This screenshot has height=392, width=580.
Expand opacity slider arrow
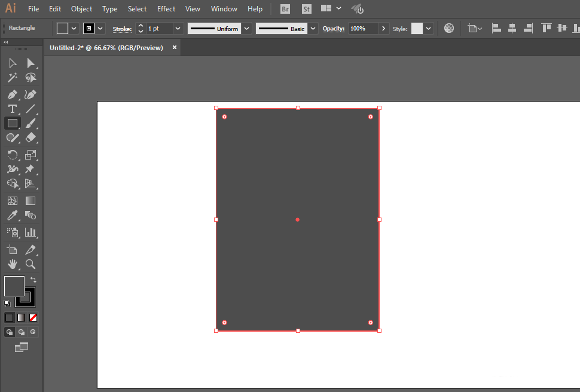384,29
